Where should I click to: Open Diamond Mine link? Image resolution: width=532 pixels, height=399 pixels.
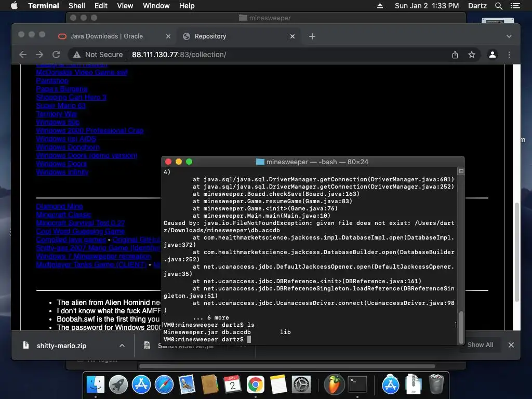click(59, 206)
